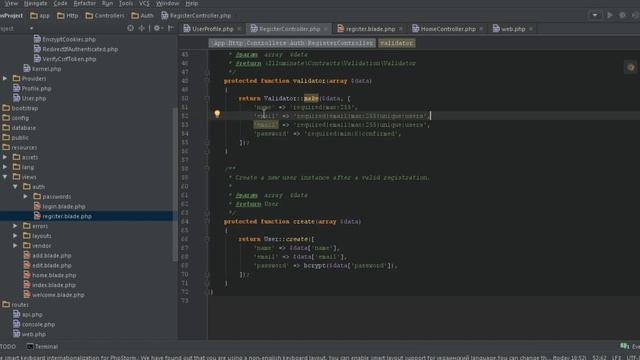Viewport: 640px width, 360px height.
Task: Expand the vendor folder
Action: click(x=15, y=245)
